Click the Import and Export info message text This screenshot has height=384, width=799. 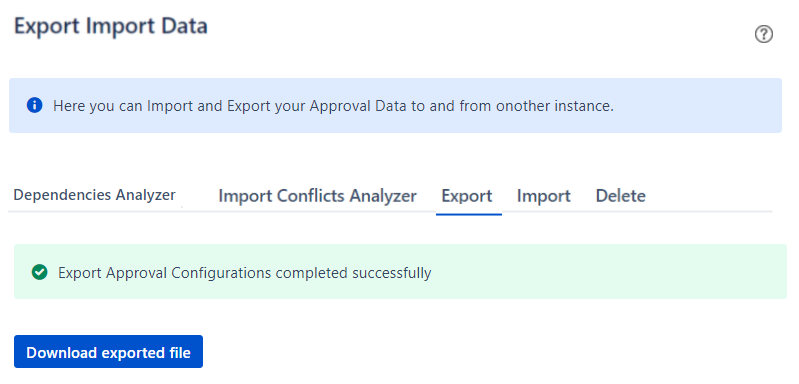(x=333, y=106)
